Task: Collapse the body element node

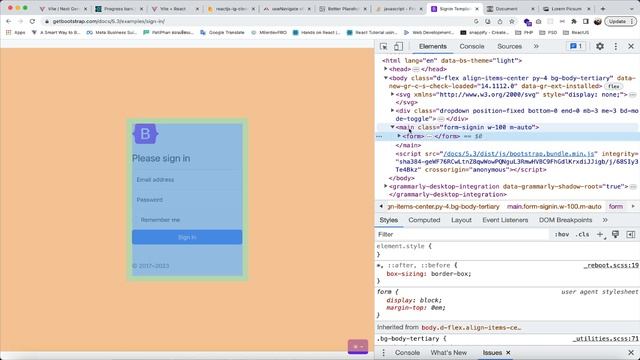Action: click(x=386, y=78)
